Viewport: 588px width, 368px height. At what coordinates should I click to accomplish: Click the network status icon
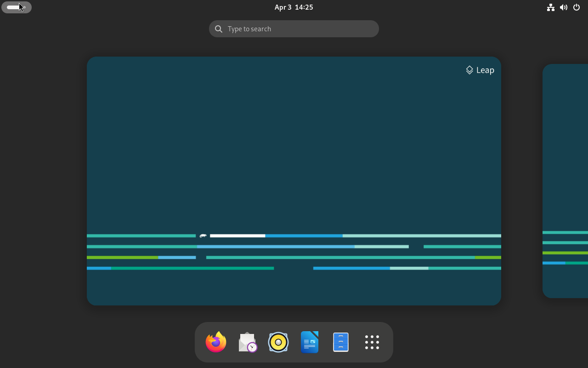(x=550, y=7)
